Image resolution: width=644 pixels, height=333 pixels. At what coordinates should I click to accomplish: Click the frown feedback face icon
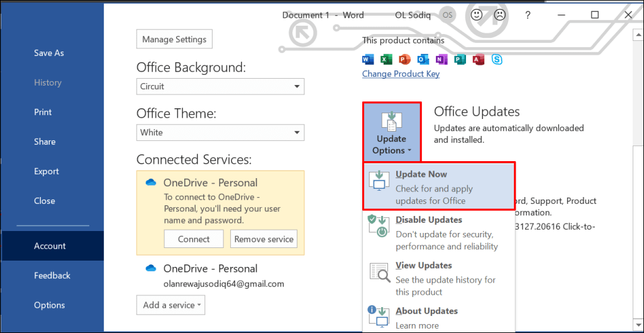coord(499,15)
